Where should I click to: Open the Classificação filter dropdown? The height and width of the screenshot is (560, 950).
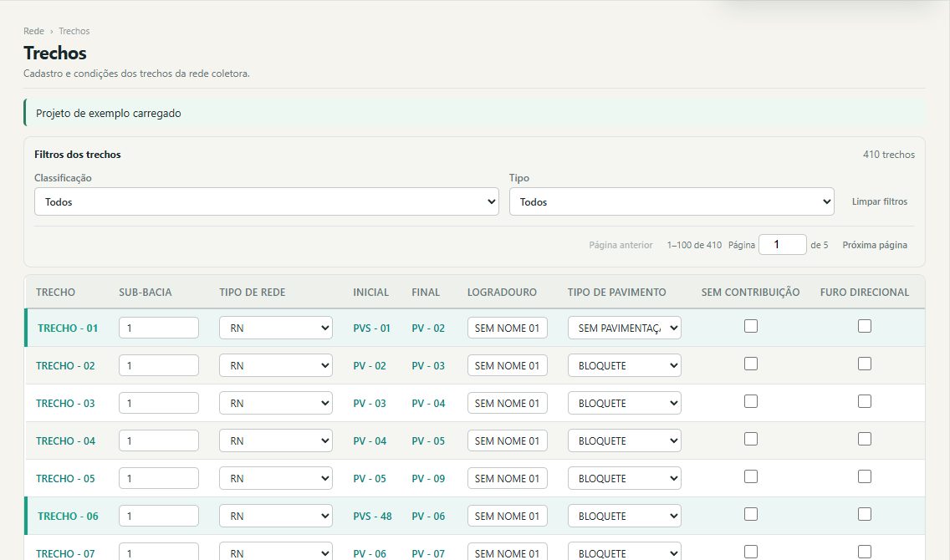pyautogui.click(x=267, y=201)
